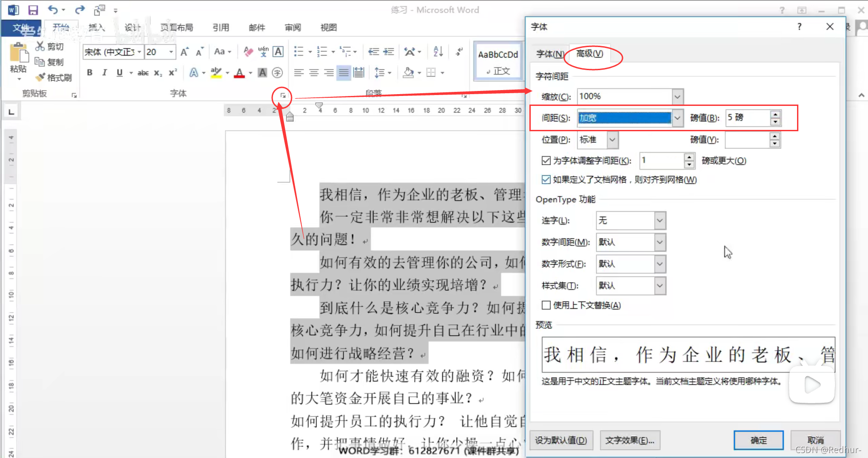Screen dimensions: 868x458
Task: Open the Phonetic Guide tool
Action: [264, 52]
